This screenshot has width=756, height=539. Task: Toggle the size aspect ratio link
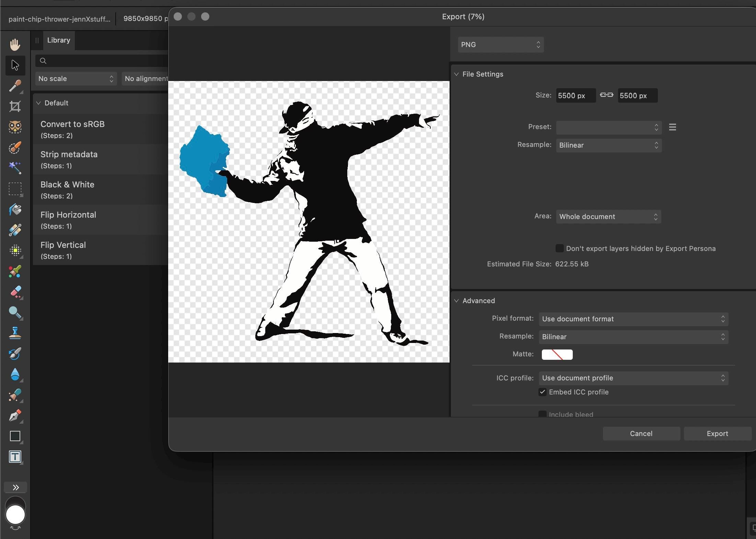click(606, 95)
